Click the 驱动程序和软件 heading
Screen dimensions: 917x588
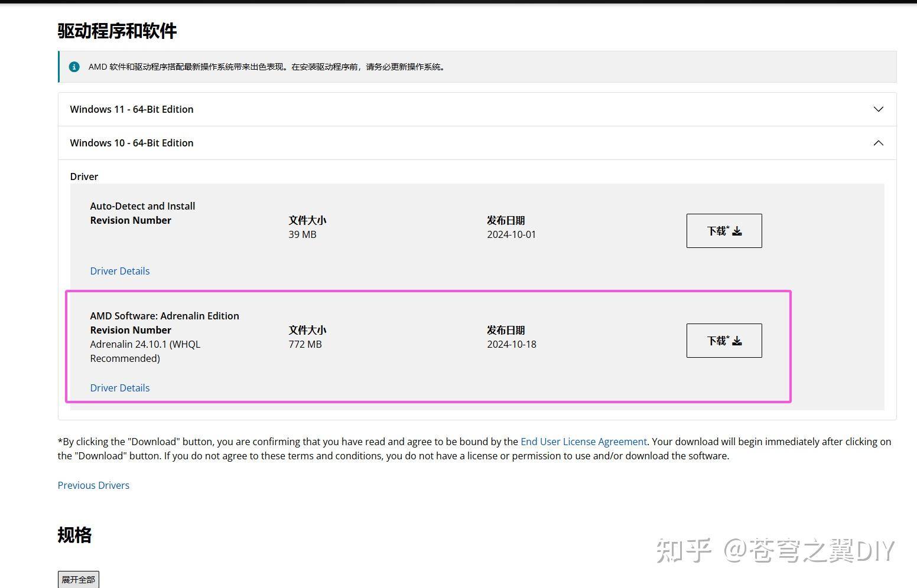[x=117, y=31]
